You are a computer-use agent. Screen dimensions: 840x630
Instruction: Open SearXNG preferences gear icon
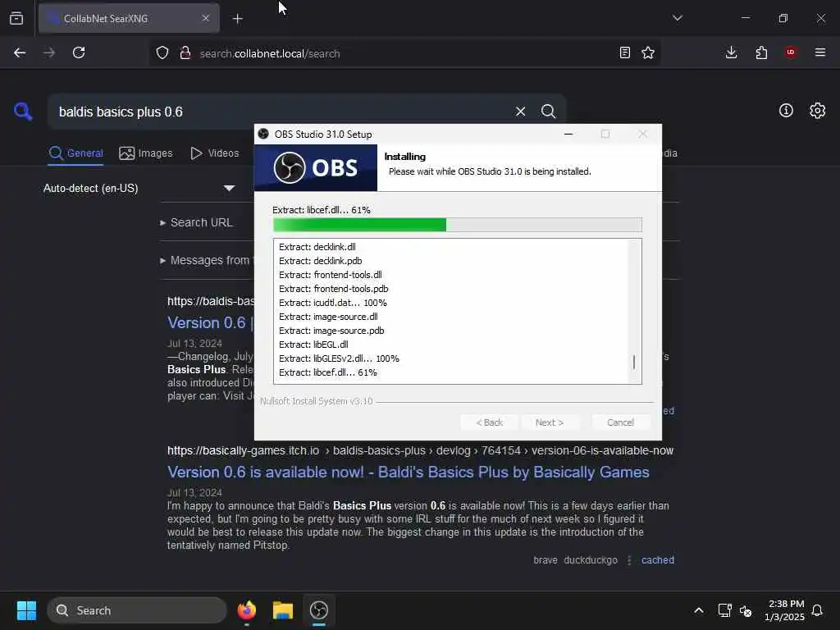click(x=818, y=111)
